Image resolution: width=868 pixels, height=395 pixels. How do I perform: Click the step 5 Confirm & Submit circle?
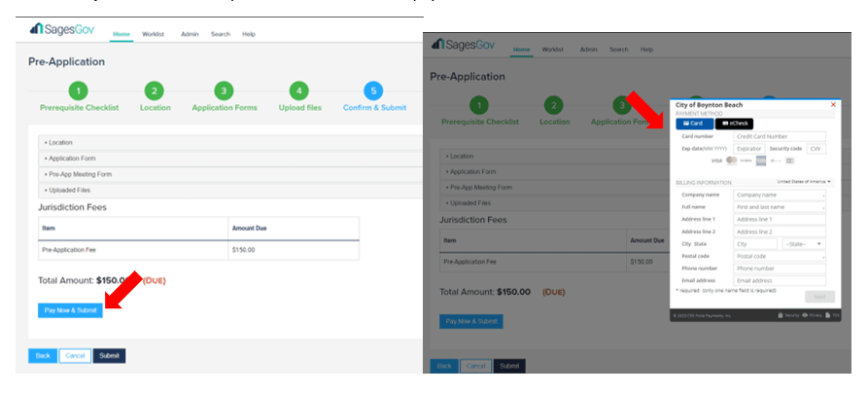(373, 90)
